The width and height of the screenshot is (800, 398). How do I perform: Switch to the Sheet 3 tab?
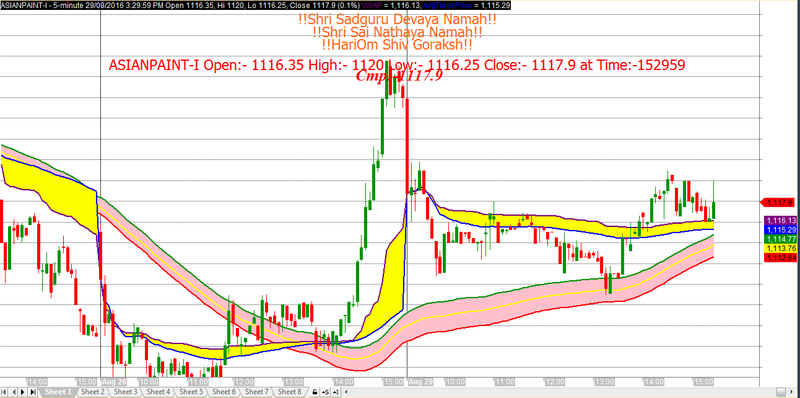tap(126, 392)
